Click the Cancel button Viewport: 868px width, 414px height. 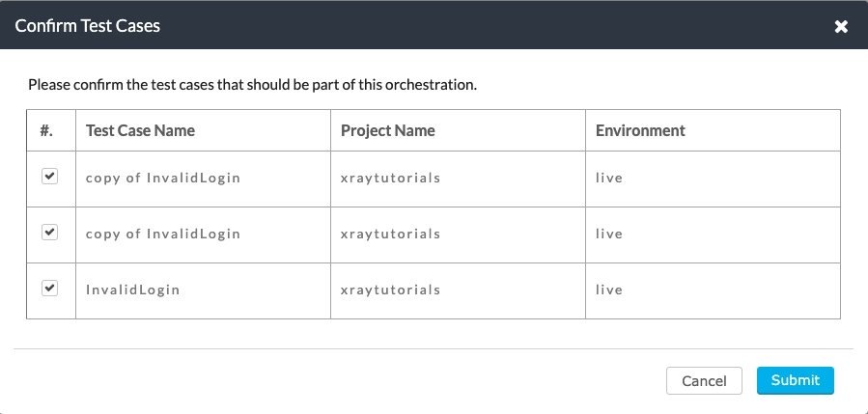click(704, 381)
